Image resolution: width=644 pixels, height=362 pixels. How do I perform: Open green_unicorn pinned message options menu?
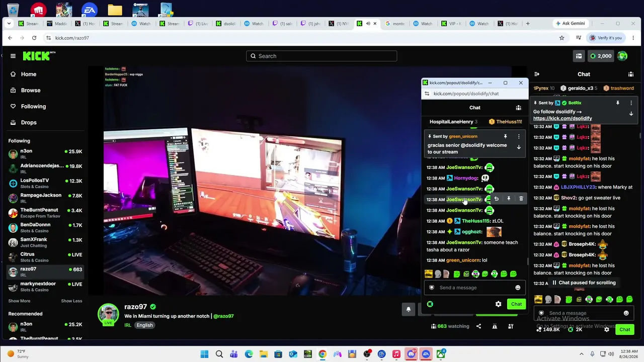pos(519,136)
